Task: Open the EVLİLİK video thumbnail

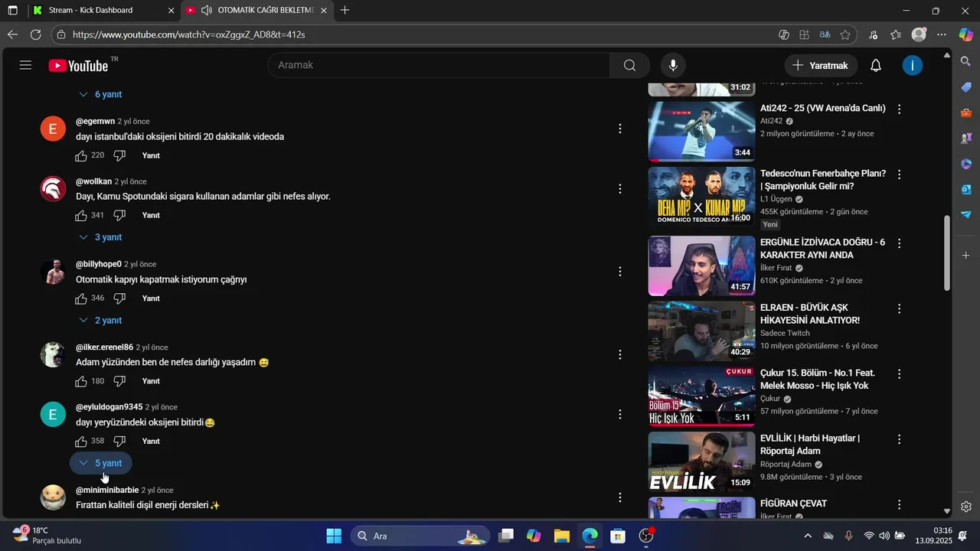Action: tap(701, 461)
